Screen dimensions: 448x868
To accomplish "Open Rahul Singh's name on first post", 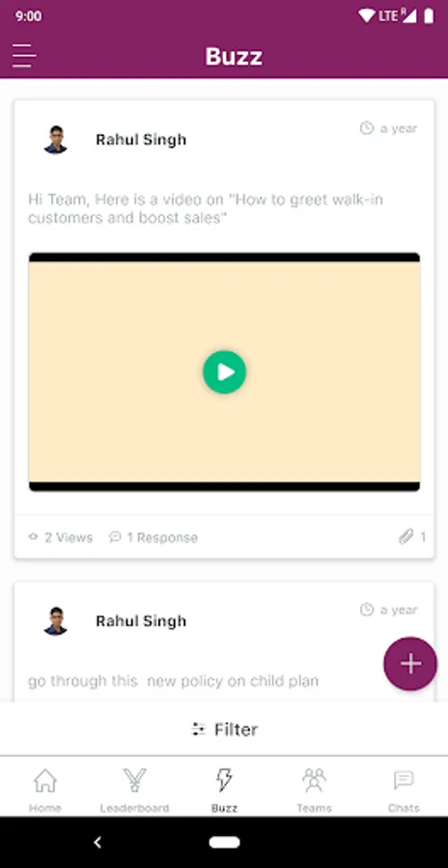I will tap(141, 140).
